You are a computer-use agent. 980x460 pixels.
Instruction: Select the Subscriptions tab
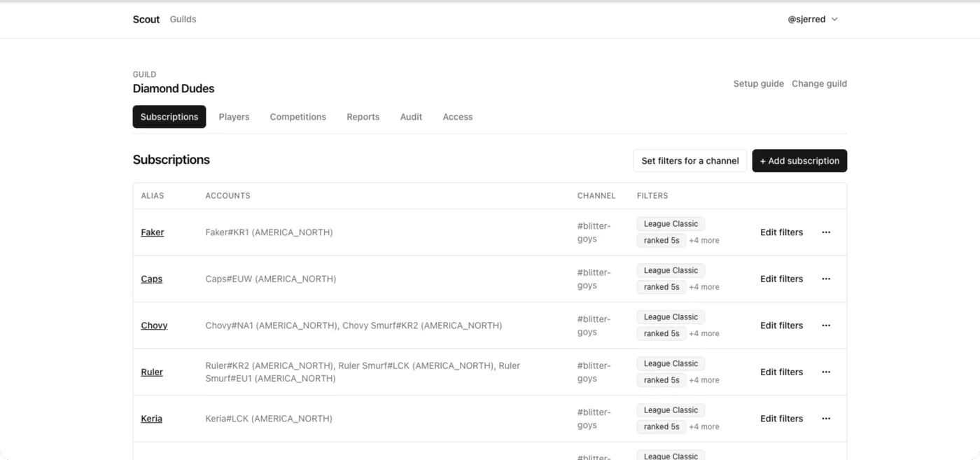[x=169, y=117]
